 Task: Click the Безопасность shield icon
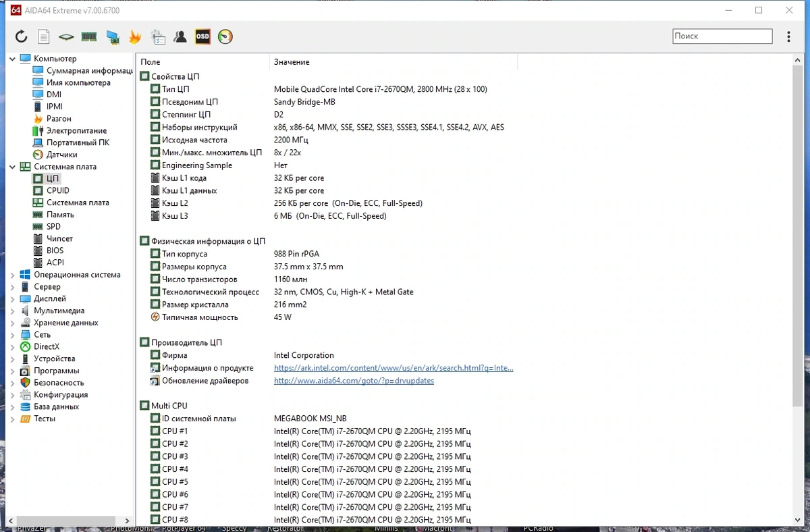tap(25, 383)
